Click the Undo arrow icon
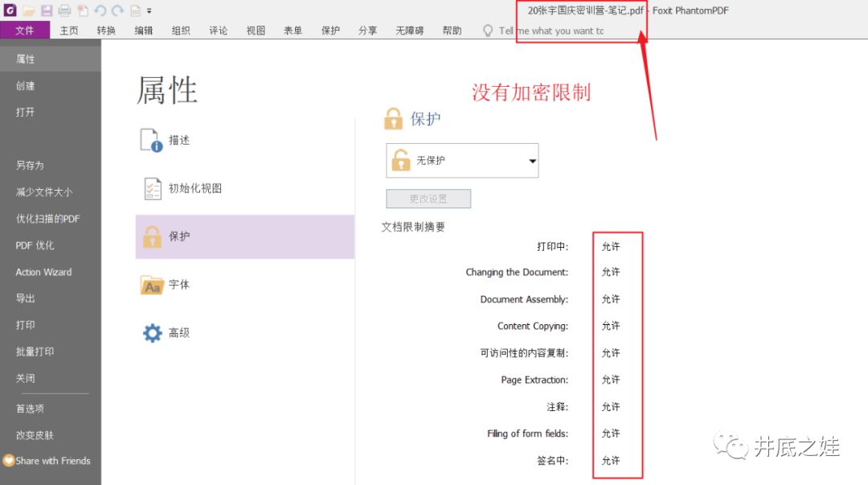Image resolution: width=868 pixels, height=485 pixels. click(100, 10)
